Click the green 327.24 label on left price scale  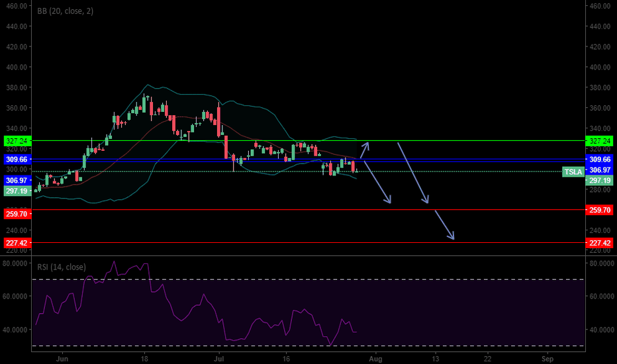tap(17, 141)
